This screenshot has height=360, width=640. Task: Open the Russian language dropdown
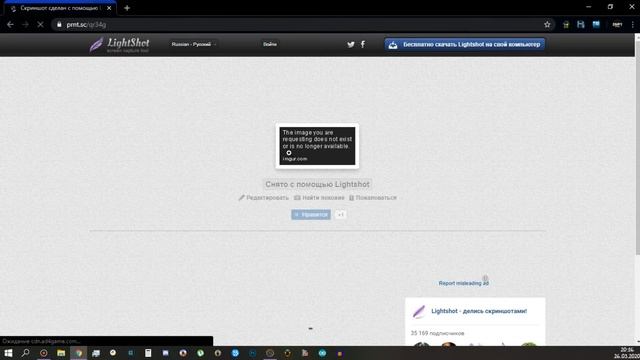tap(193, 44)
